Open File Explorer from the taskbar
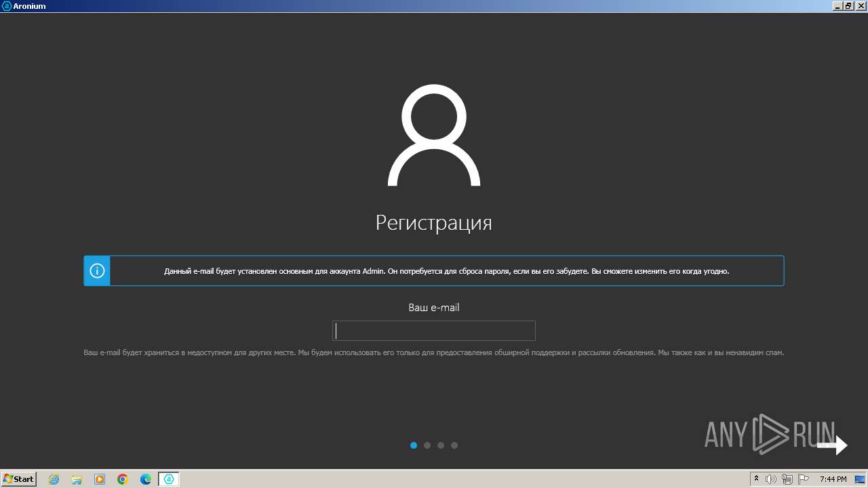Viewport: 868px width, 488px height. click(77, 479)
